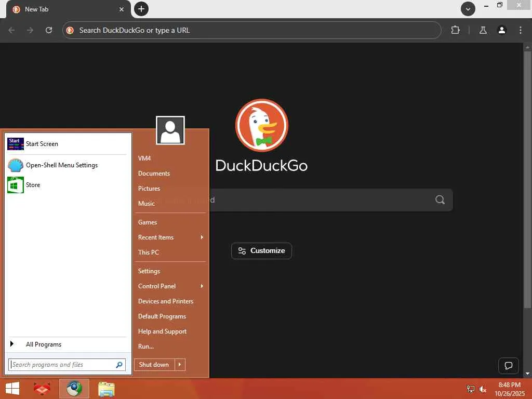Click the flask experiments icon

483,30
